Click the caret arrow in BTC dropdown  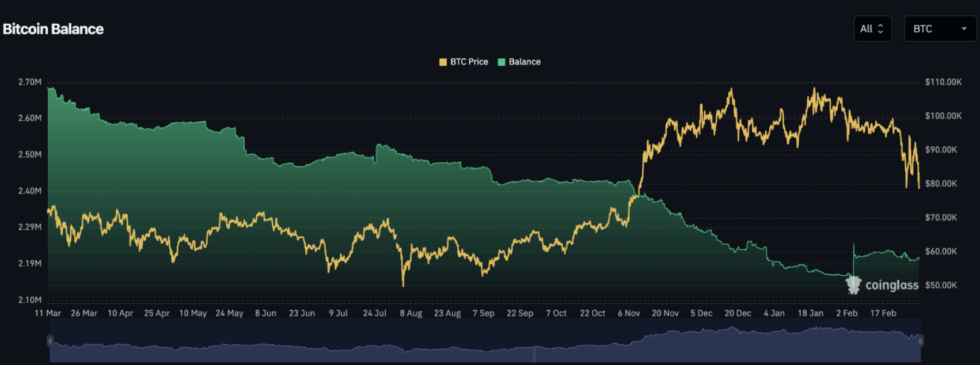(x=964, y=29)
